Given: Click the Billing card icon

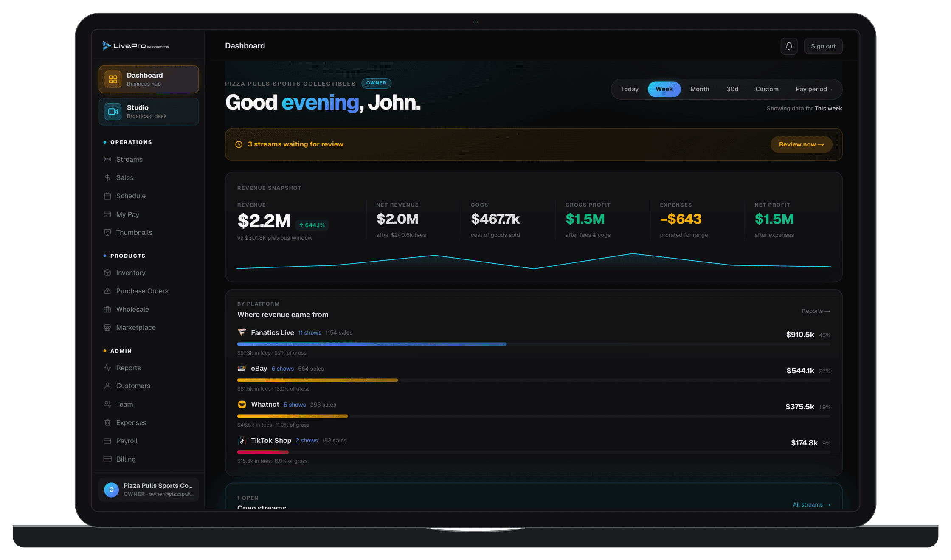Looking at the screenshot, I should [x=107, y=459].
